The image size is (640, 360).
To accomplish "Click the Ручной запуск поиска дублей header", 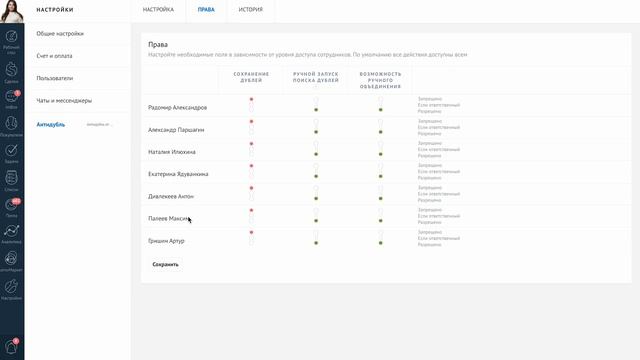I will (316, 77).
